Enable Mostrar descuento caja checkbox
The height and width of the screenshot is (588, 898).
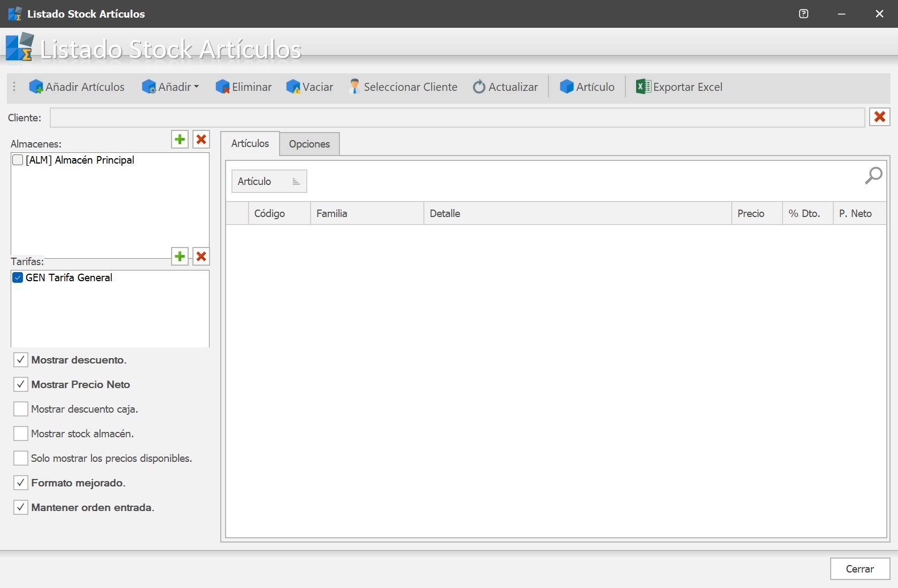[x=21, y=409]
